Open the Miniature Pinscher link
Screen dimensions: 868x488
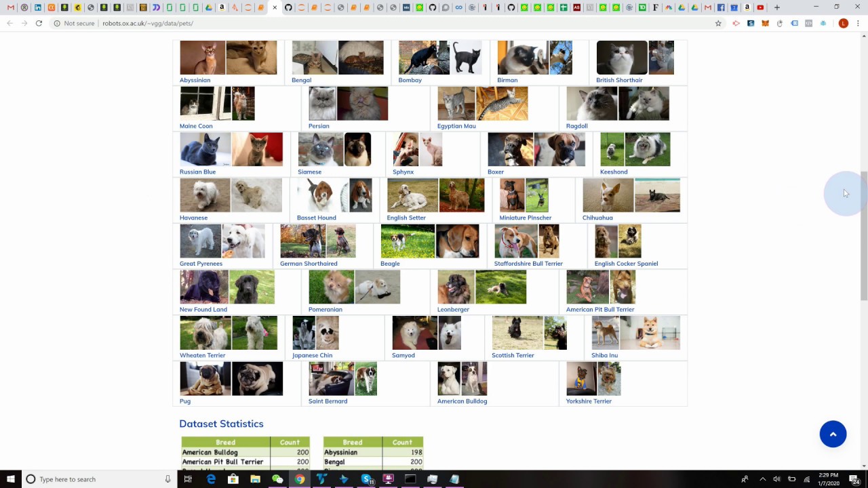[525, 218]
